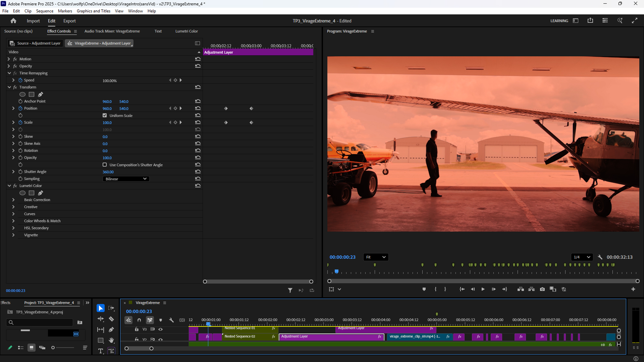This screenshot has width=644, height=362.
Task: Switch to the Lumetri Color tab
Action: pyautogui.click(x=186, y=31)
